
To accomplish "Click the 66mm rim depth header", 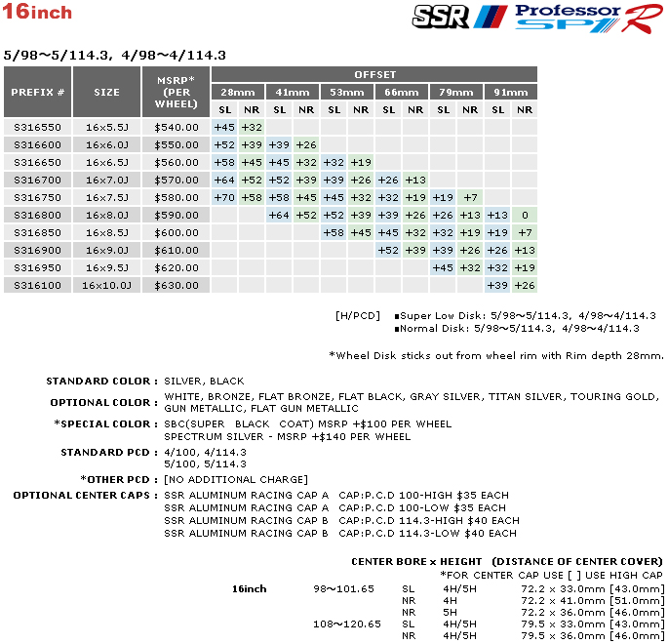I will tap(402, 92).
